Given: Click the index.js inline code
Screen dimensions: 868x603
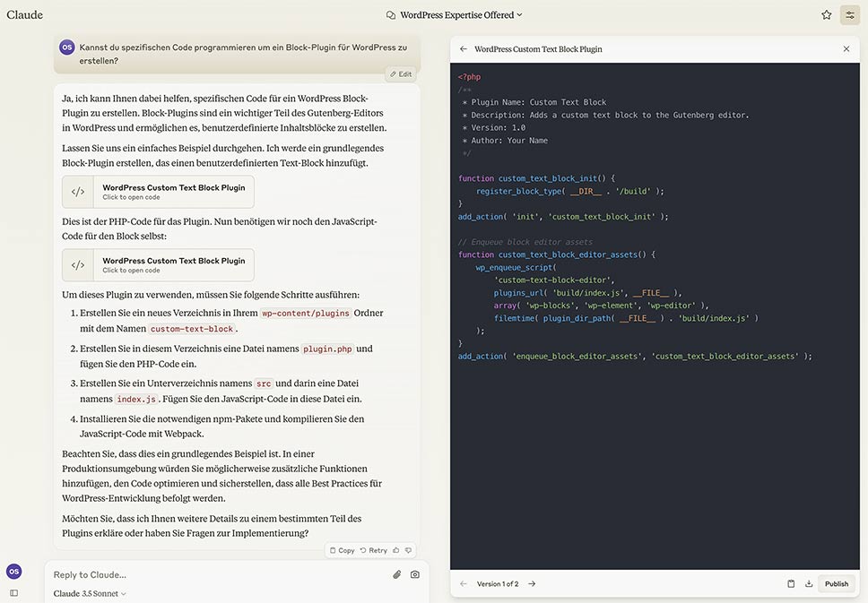Looking at the screenshot, I should pos(136,399).
